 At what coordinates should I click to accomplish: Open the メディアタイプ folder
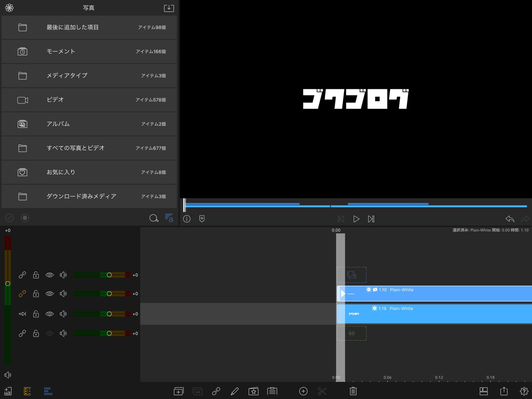[89, 75]
